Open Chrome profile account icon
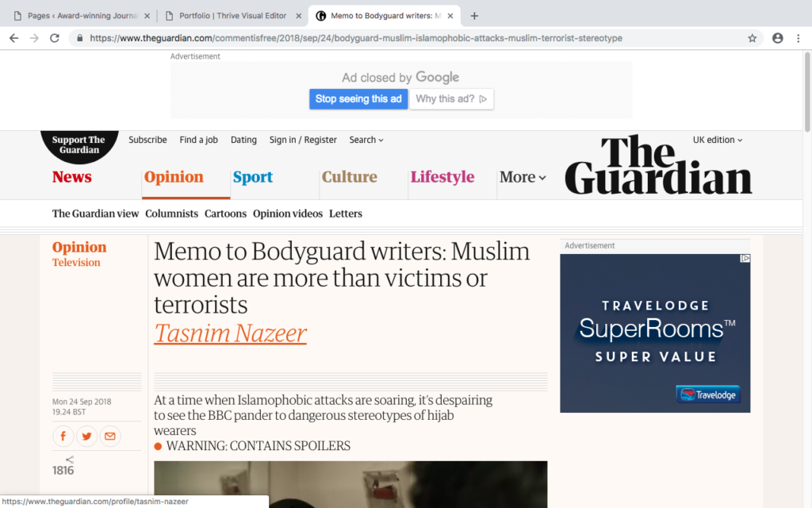Screen dimensions: 812x508 click(777, 38)
